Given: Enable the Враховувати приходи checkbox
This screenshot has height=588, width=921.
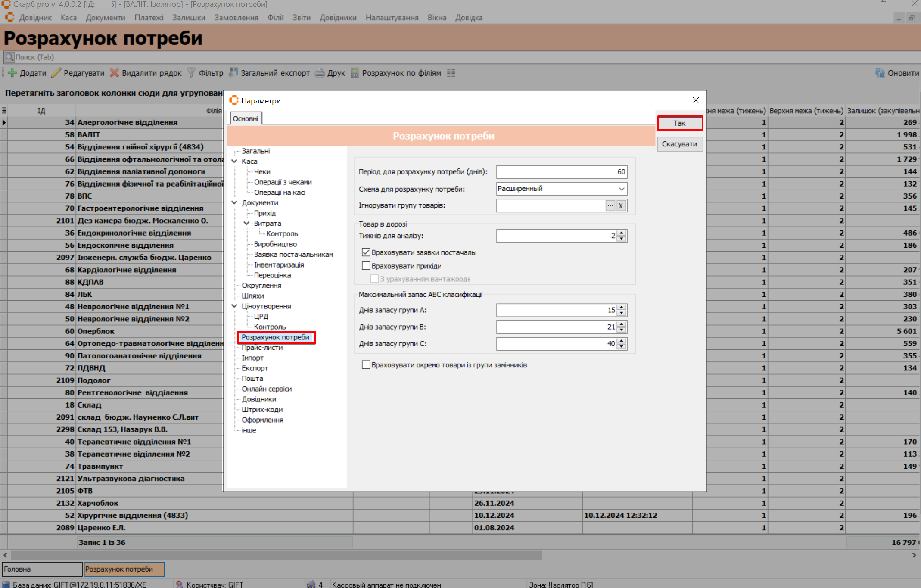Looking at the screenshot, I should [x=366, y=266].
